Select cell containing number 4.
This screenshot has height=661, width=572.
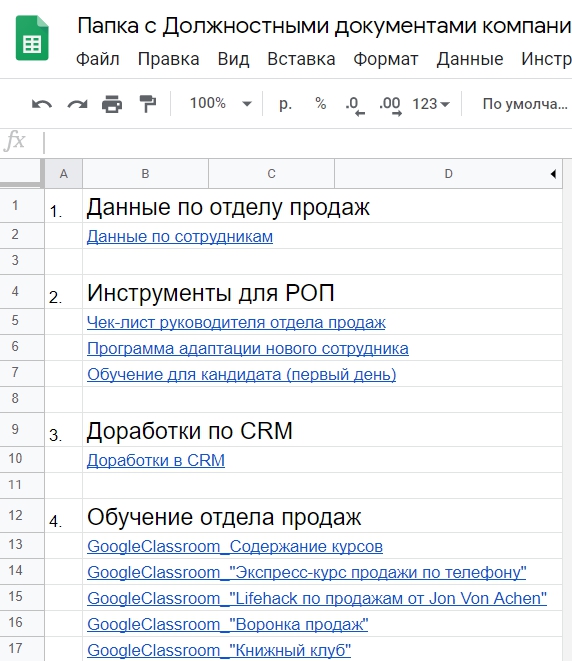[x=64, y=516]
